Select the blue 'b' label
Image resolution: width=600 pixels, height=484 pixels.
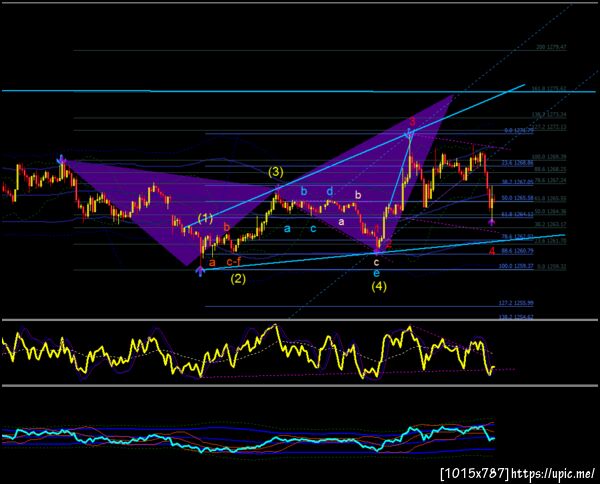tap(304, 191)
